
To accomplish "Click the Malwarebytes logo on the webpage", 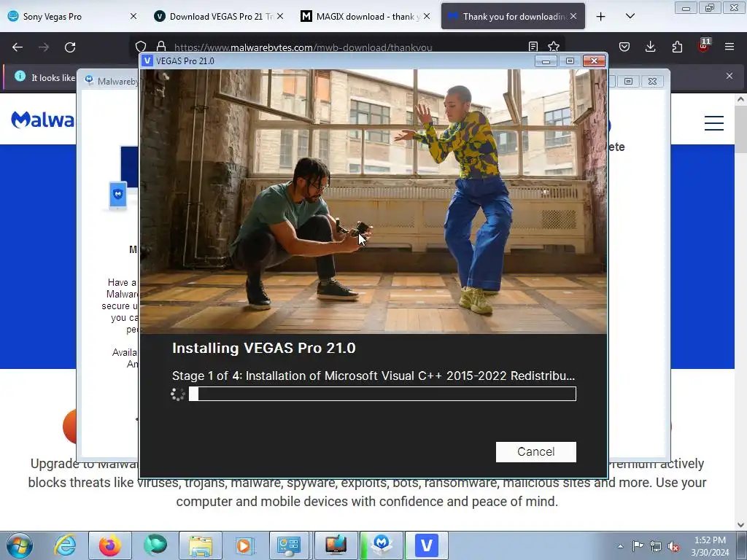I will (43, 120).
